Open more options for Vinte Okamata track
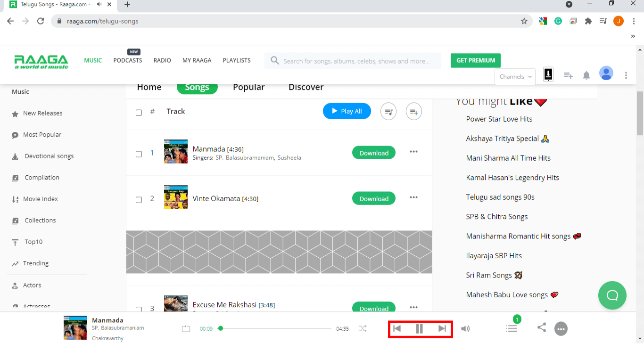Screen dimensions: 644x343 [x=413, y=197]
